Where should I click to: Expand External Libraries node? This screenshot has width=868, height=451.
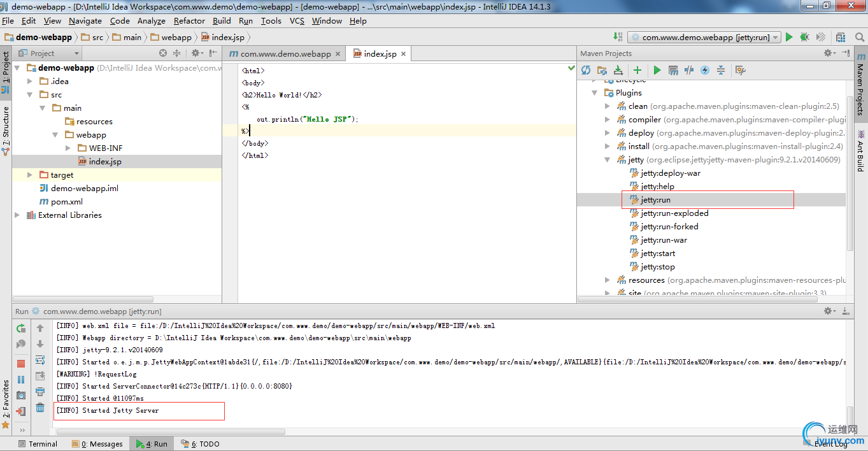pyautogui.click(x=17, y=215)
